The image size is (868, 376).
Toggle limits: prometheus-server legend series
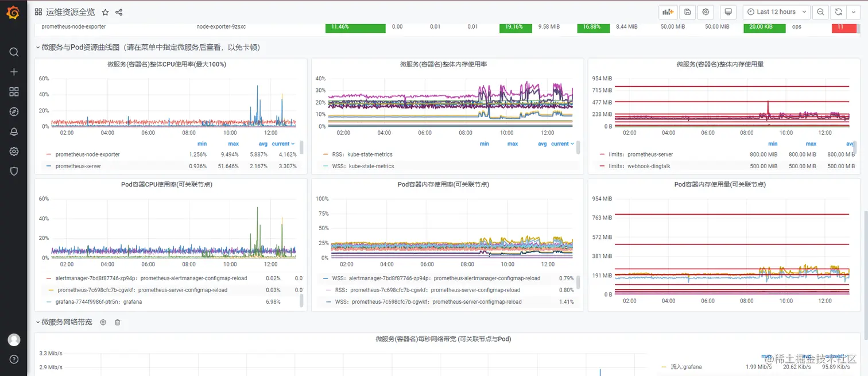641,154
